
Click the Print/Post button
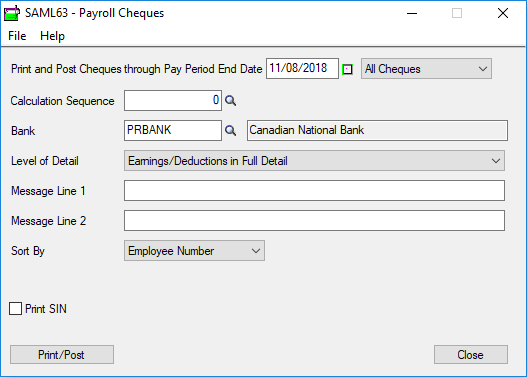(62, 354)
